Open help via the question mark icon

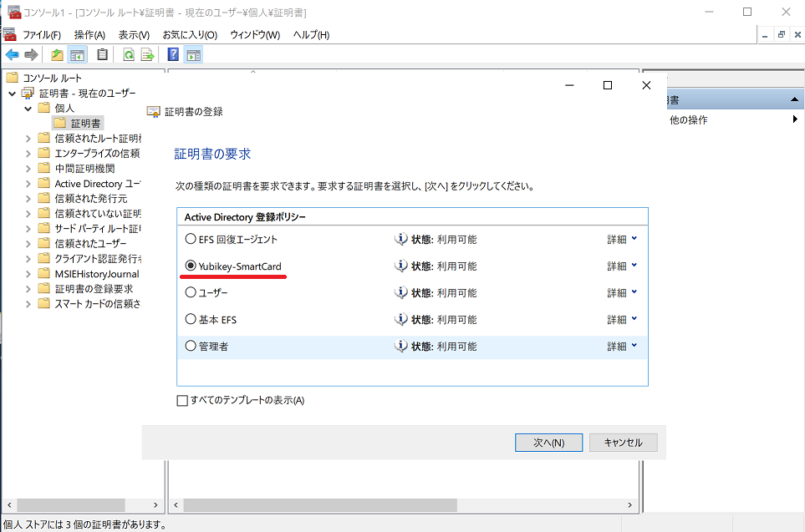click(173, 55)
